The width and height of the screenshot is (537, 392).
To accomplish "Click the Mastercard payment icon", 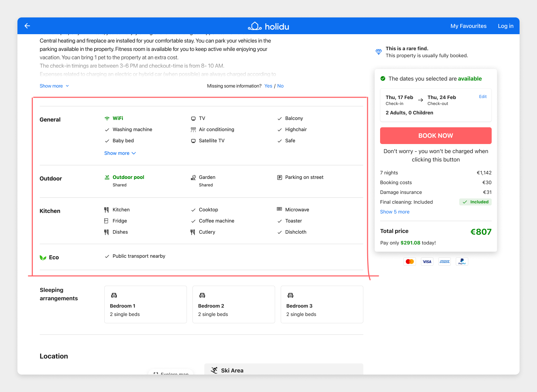I will point(410,262).
